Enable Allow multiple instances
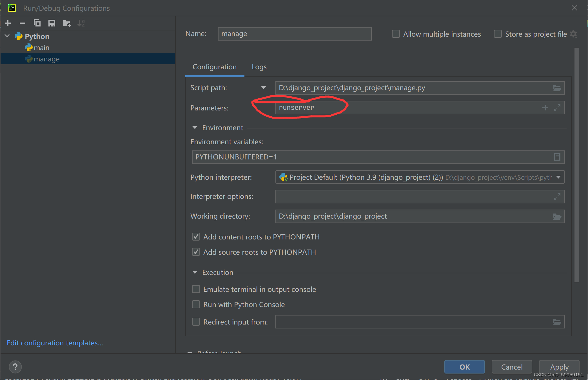This screenshot has height=380, width=588. [x=396, y=34]
